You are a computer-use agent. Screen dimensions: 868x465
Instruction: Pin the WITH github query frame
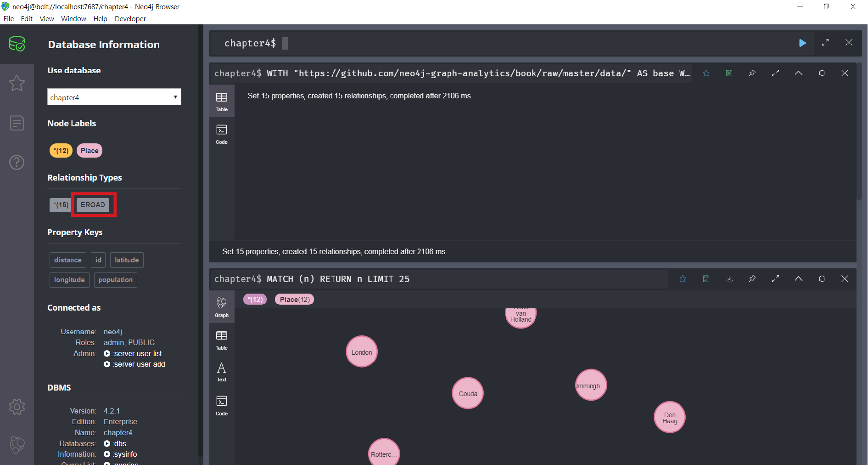[752, 73]
